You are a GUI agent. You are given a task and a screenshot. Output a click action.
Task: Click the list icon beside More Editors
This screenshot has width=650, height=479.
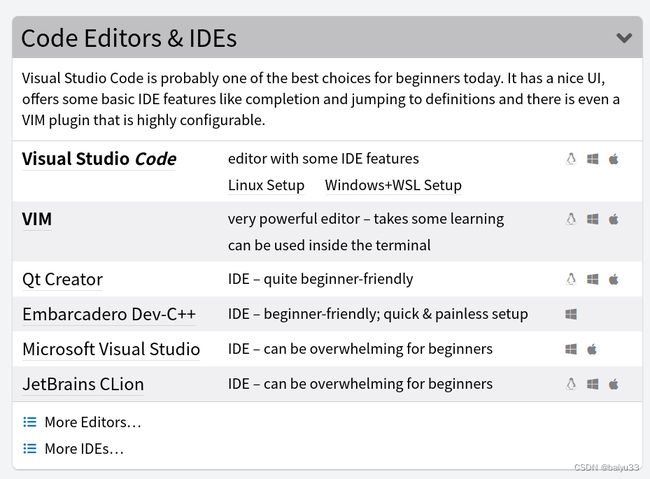pyautogui.click(x=30, y=422)
